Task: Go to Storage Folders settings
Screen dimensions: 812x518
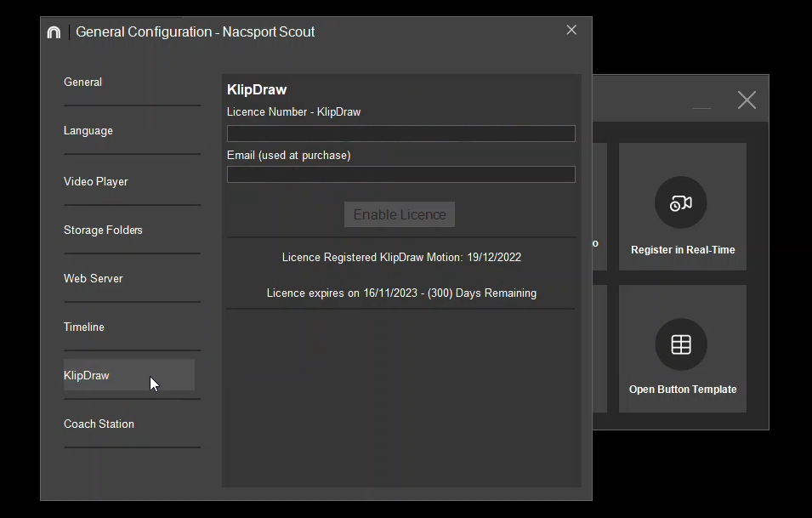Action: (103, 230)
